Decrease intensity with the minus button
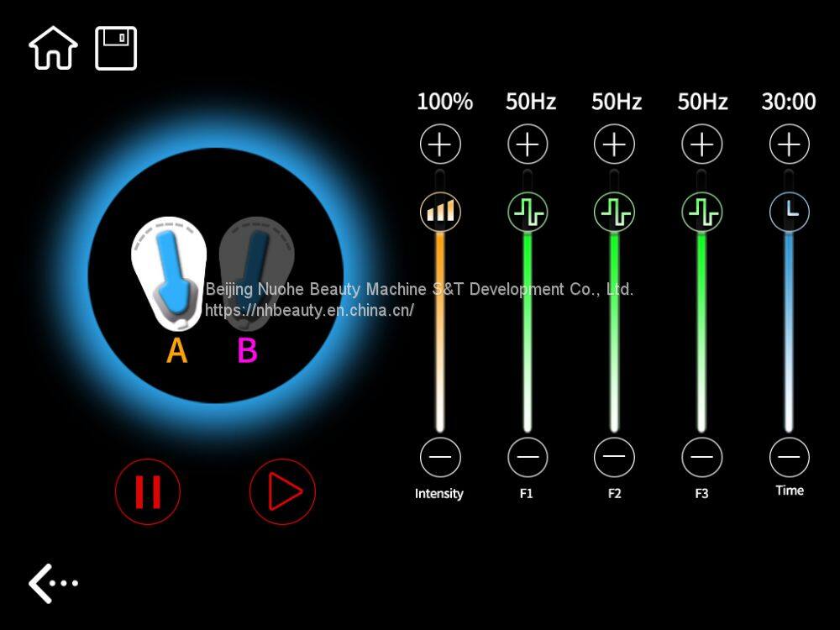Image resolution: width=840 pixels, height=630 pixels. pos(440,458)
